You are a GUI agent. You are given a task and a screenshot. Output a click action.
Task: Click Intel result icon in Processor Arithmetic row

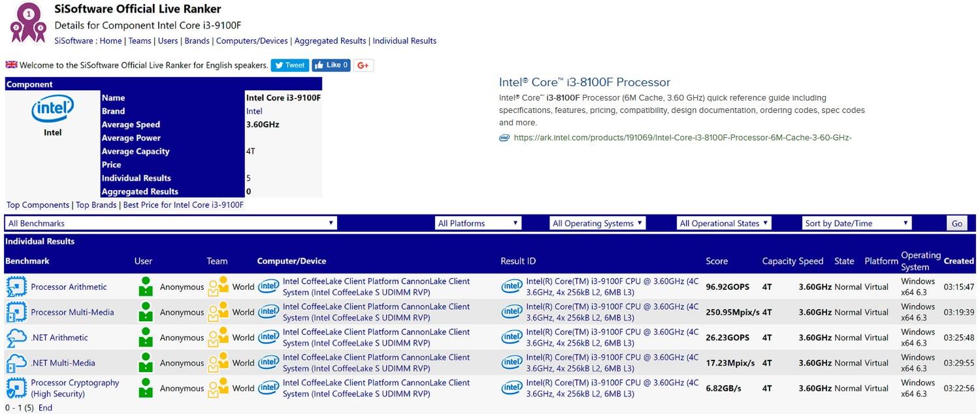pos(512,287)
